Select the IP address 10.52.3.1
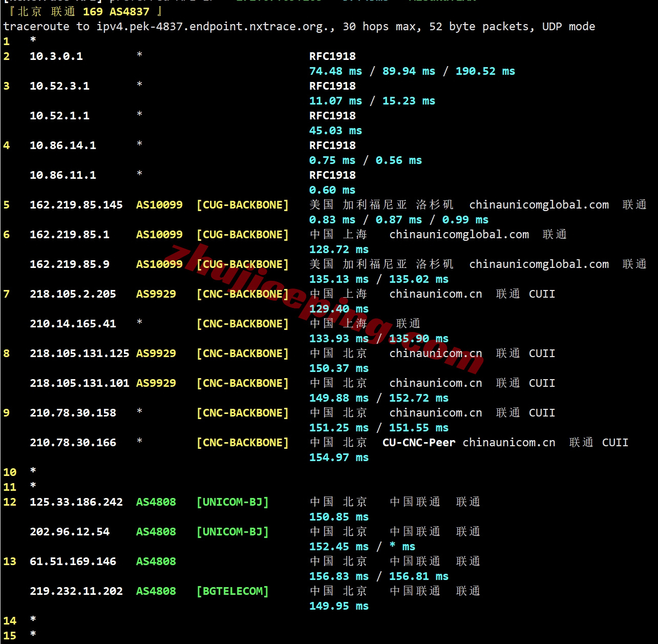 (59, 86)
